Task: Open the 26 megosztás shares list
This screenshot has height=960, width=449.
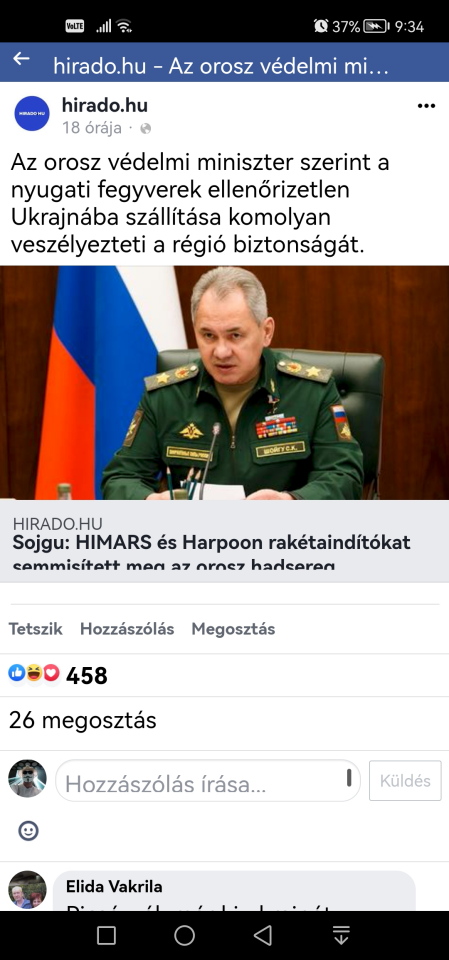Action: point(83,721)
